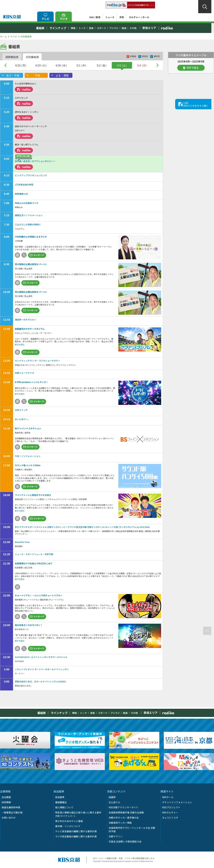Screen dimensions: 214x868
Task: Open globe icon for 松原晋啓 BUZZ program
Action: pyautogui.click(x=17, y=587)
